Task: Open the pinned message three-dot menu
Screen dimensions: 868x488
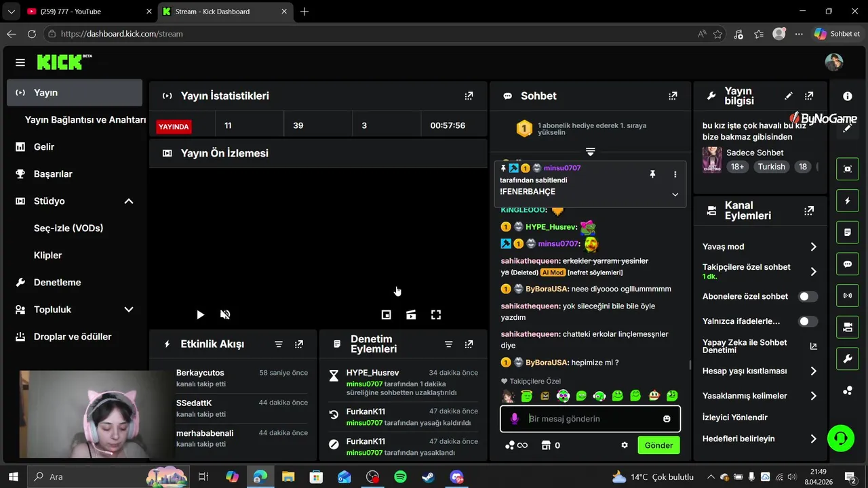Action: (675, 174)
